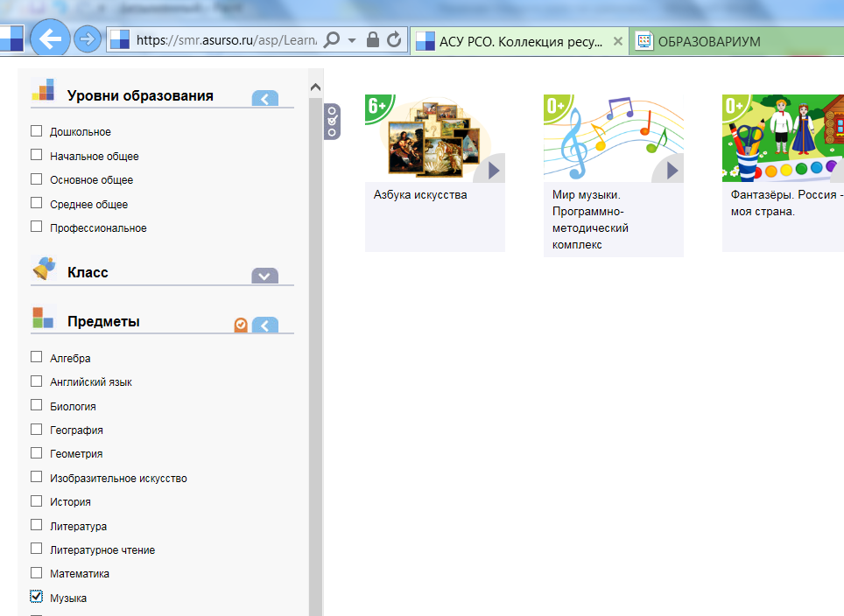The image size is (844, 616).
Task: Check the Алгебра subject
Action: click(x=36, y=357)
